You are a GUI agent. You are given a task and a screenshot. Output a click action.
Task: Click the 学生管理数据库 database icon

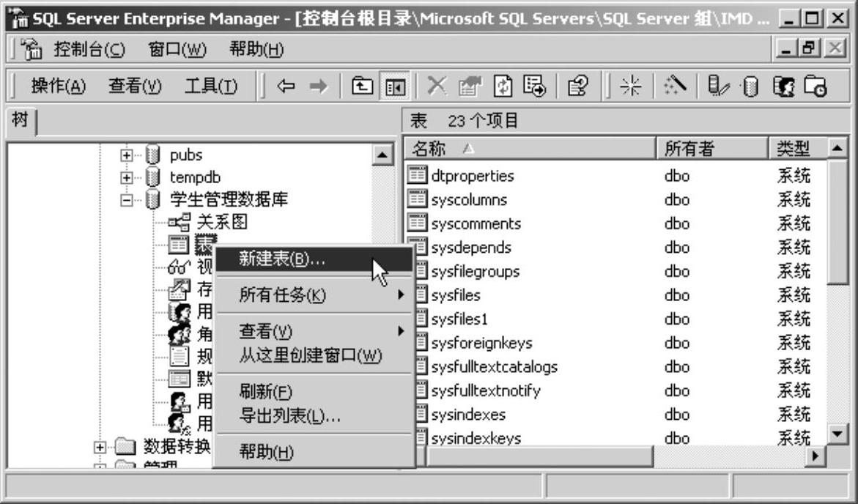153,200
